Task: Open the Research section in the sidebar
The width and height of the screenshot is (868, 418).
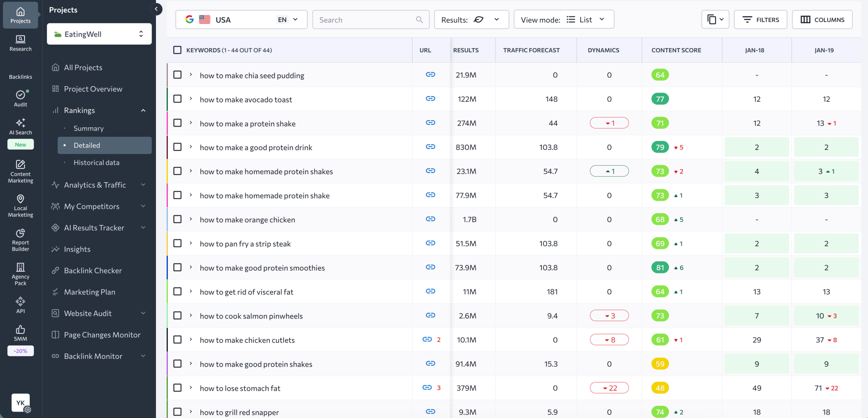Action: point(20,43)
